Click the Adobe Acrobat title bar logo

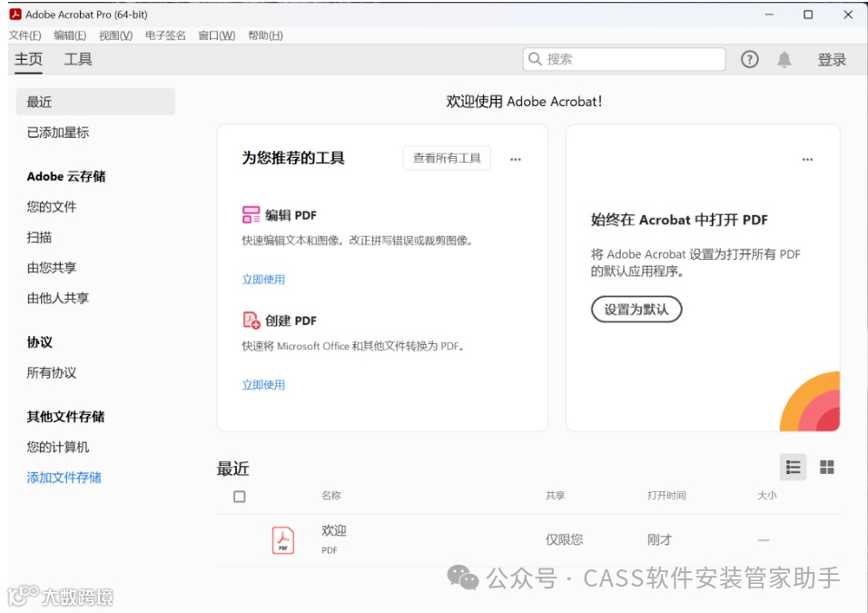tap(15, 15)
